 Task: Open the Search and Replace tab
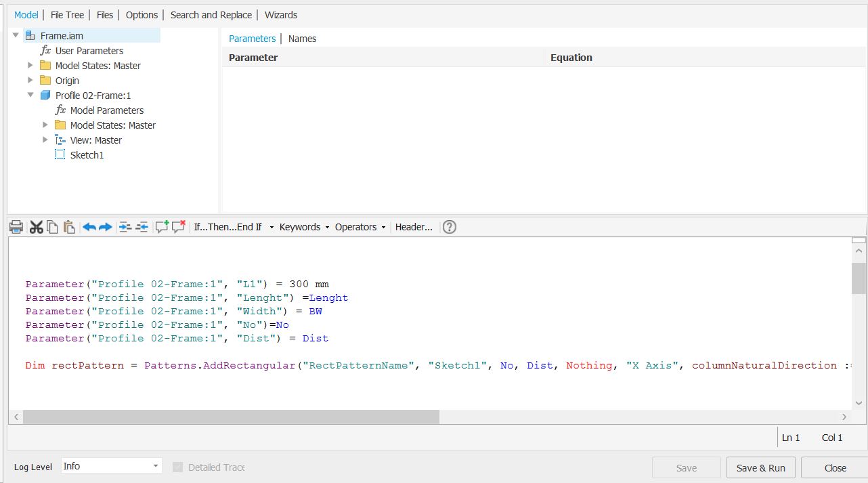(211, 14)
